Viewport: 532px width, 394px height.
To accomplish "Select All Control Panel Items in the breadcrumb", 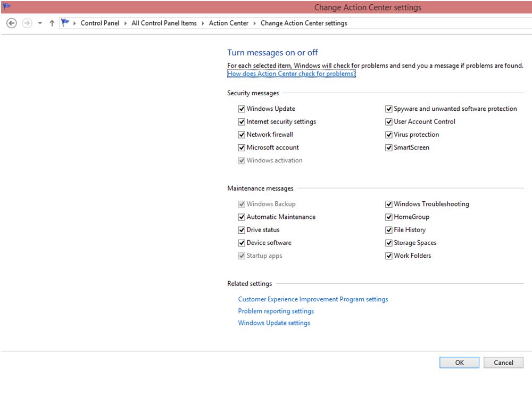I will [164, 23].
